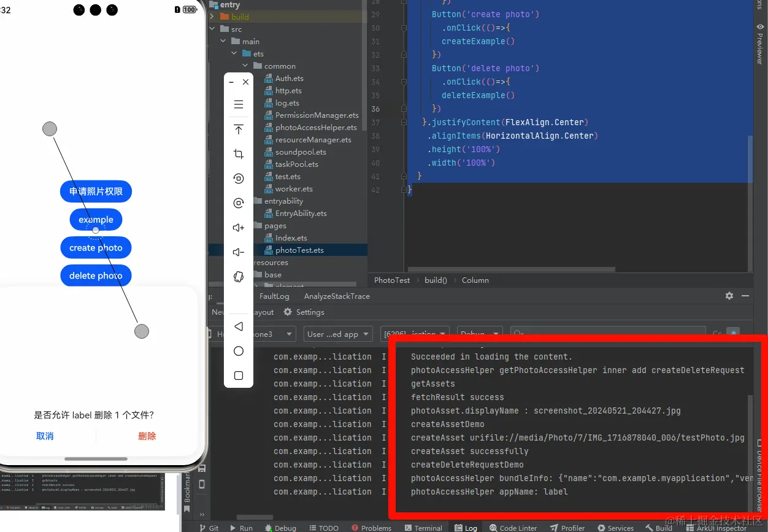Switch to the AnalyzeStackTrace tab
Screen dimensions: 768x532
(x=337, y=296)
